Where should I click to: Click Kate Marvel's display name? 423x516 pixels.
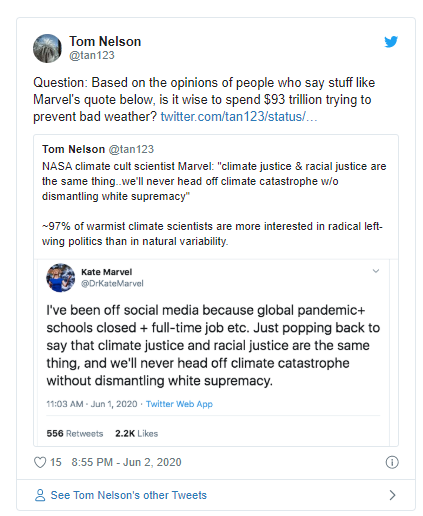point(107,272)
